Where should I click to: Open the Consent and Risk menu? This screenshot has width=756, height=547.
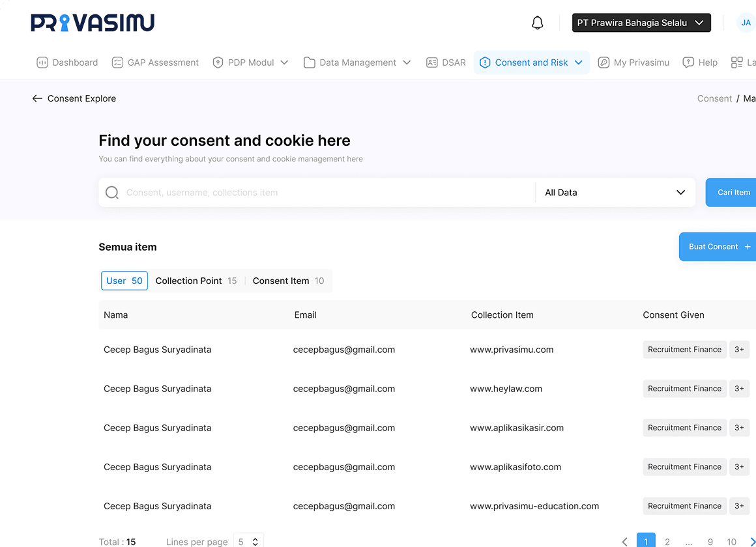(531, 62)
